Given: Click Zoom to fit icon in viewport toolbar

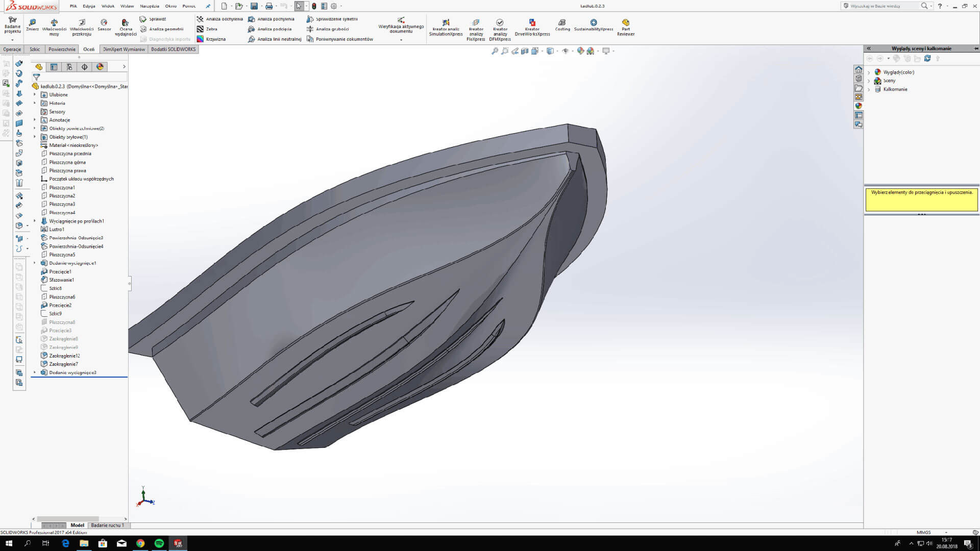Looking at the screenshot, I should [x=495, y=51].
